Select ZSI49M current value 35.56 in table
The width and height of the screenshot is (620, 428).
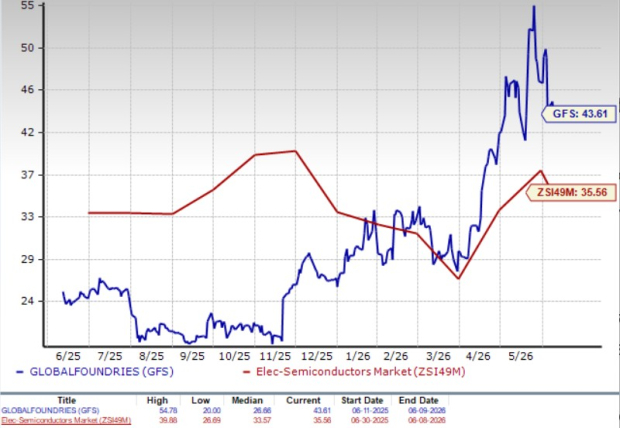(323, 420)
